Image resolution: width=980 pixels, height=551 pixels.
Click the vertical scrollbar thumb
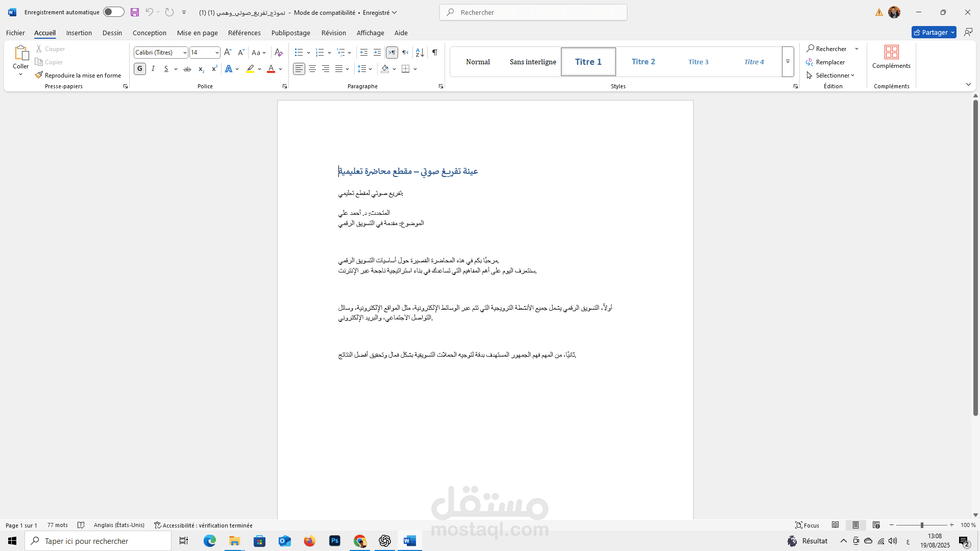tap(975, 258)
